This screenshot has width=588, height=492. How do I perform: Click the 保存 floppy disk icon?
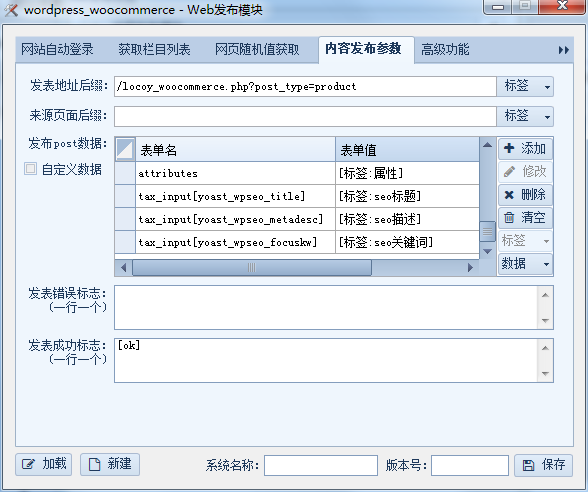coord(528,465)
